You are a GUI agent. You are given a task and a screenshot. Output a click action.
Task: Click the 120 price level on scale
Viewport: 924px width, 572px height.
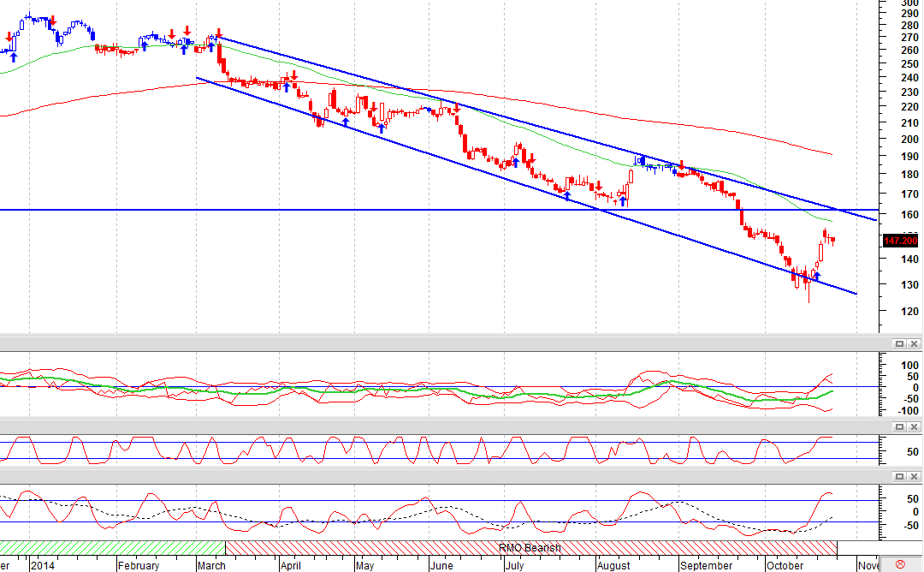(x=909, y=311)
